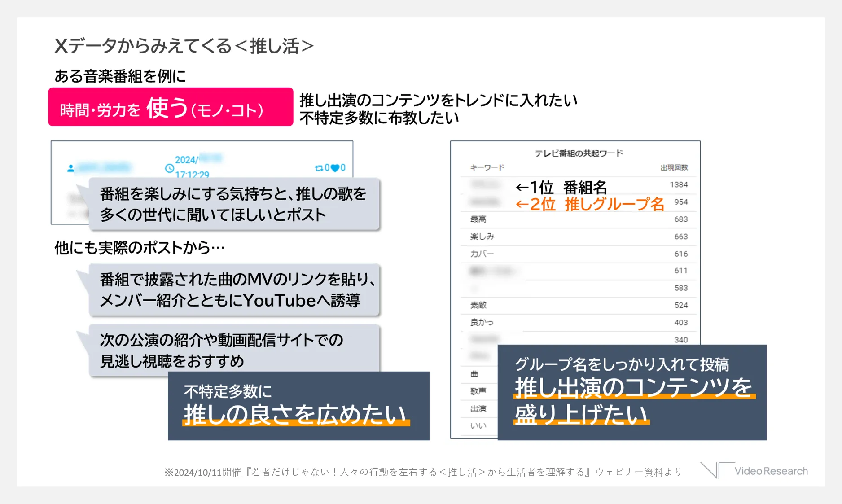
Task: Click the count 340
Action: [x=681, y=340]
